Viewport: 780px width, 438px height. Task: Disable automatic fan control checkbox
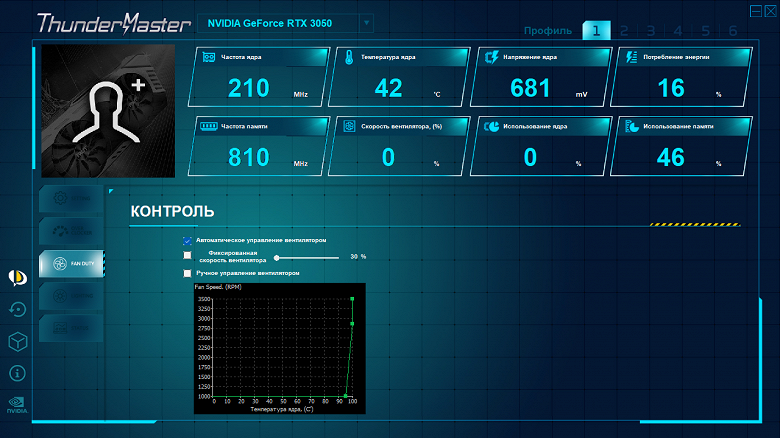[187, 241]
